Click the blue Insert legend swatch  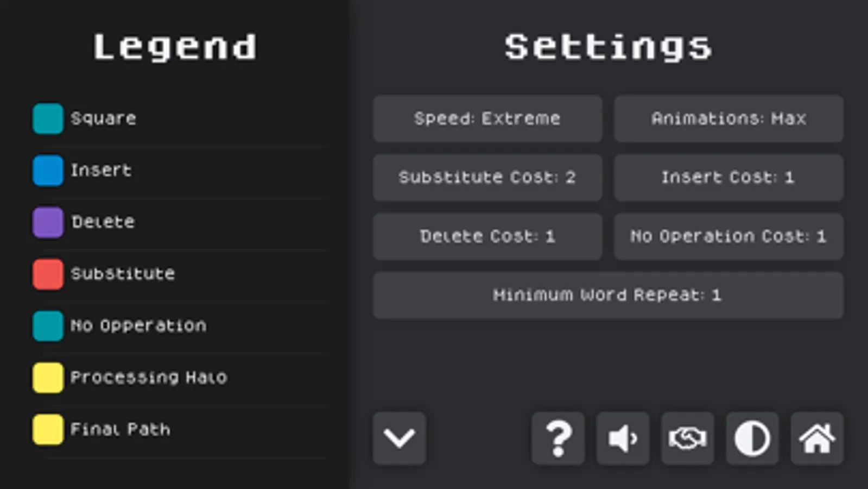coord(48,170)
